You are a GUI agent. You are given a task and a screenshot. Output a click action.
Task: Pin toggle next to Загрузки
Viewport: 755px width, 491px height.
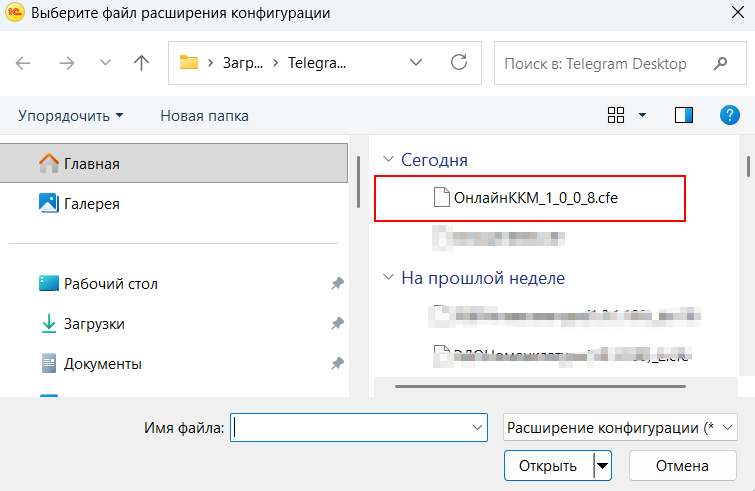pos(338,324)
